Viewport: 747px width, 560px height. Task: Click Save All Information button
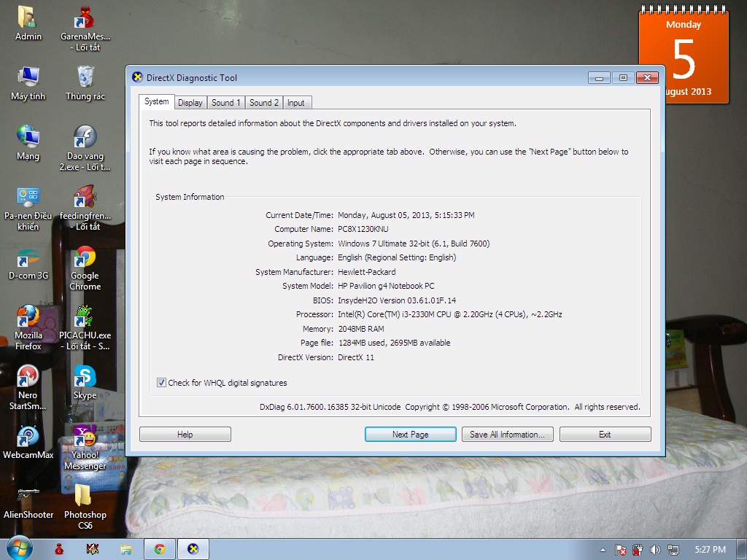pyautogui.click(x=507, y=435)
